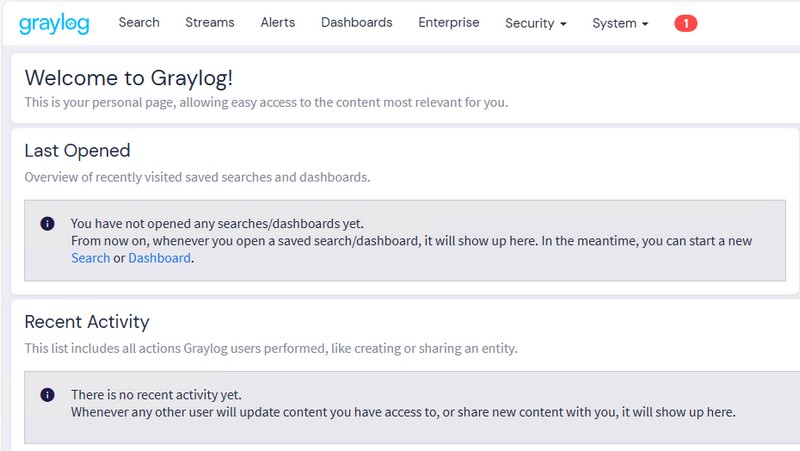Viewport: 800px width, 451px height.
Task: Click the info icon in Last Opened
Action: pos(47,224)
